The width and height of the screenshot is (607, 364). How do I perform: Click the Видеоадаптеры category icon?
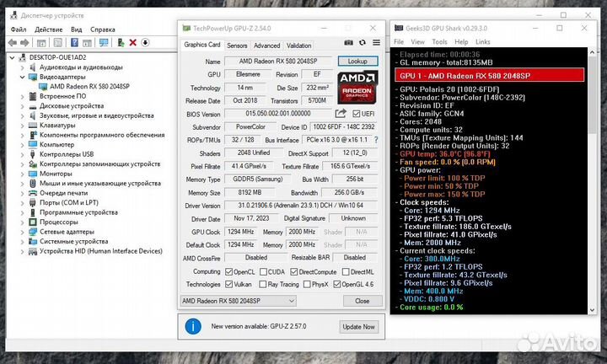pos(33,77)
